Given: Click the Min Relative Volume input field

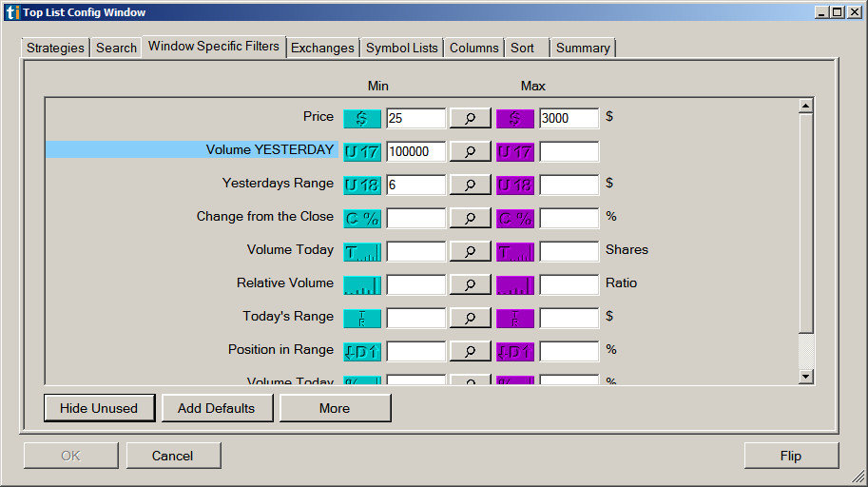Looking at the screenshot, I should [x=415, y=284].
